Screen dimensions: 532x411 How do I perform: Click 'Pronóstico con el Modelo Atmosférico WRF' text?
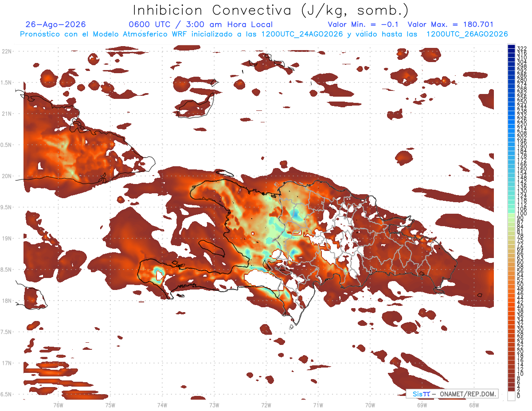click(101, 34)
